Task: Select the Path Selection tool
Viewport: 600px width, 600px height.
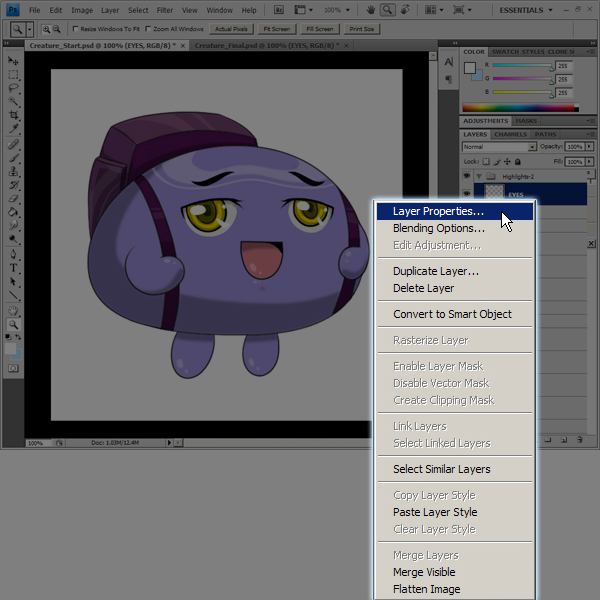Action: 13,282
